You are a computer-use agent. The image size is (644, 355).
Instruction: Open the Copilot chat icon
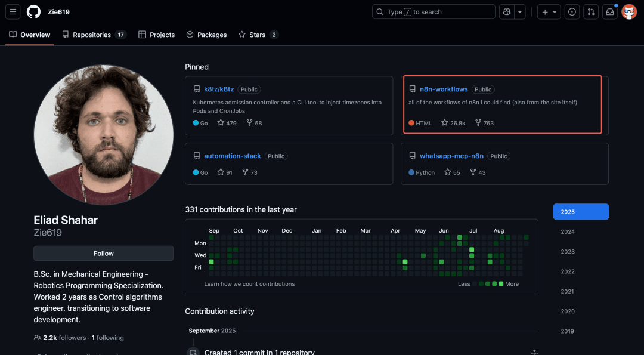pyautogui.click(x=507, y=12)
